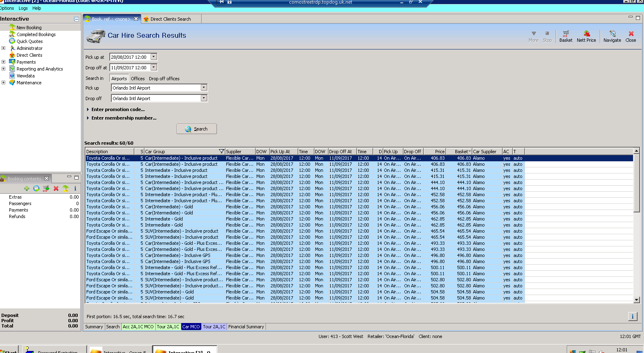Click the filter funnel icon in Car Group header

coord(221,152)
